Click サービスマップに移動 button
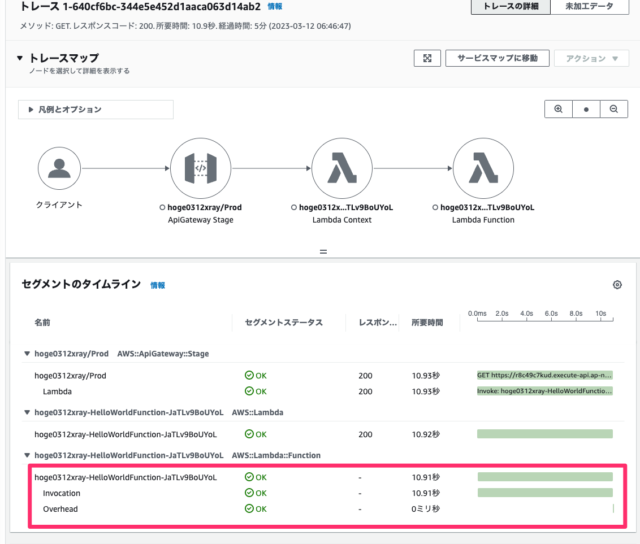The image size is (640, 544). 497,58
